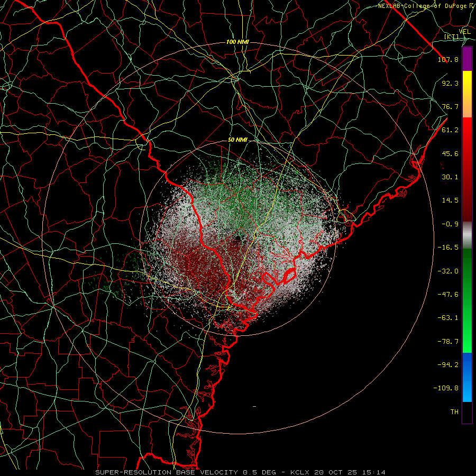Screen dimensions: 476x476
Task: Select the -16.5 legend value
Action: click(448, 248)
